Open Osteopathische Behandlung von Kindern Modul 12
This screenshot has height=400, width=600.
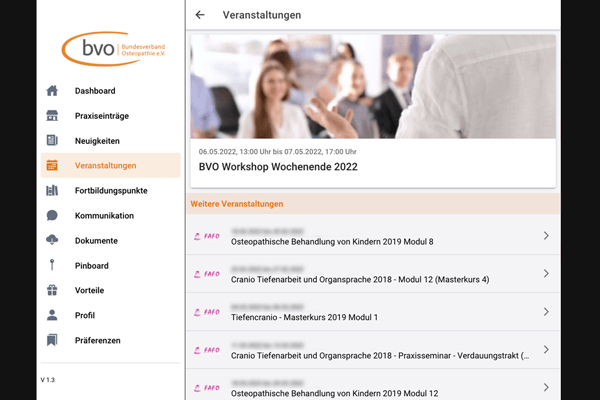[x=334, y=393]
